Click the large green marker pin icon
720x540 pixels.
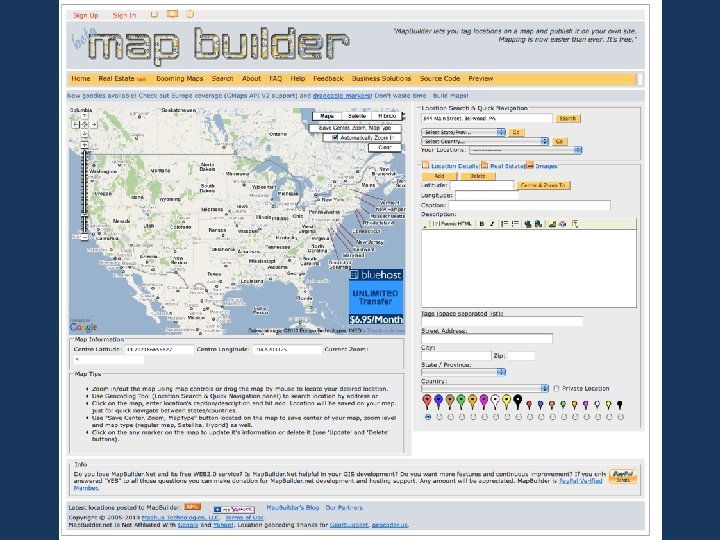coord(461,401)
